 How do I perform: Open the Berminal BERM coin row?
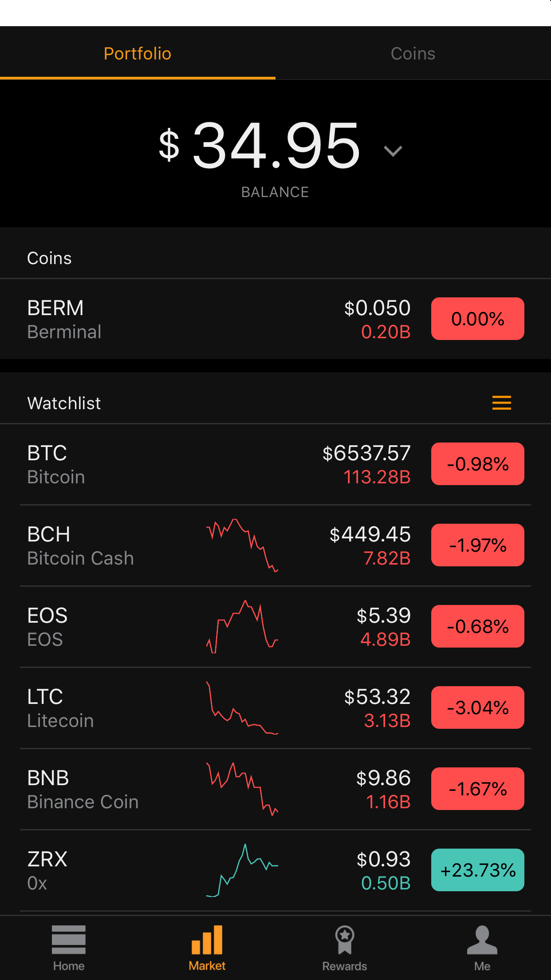click(x=275, y=319)
